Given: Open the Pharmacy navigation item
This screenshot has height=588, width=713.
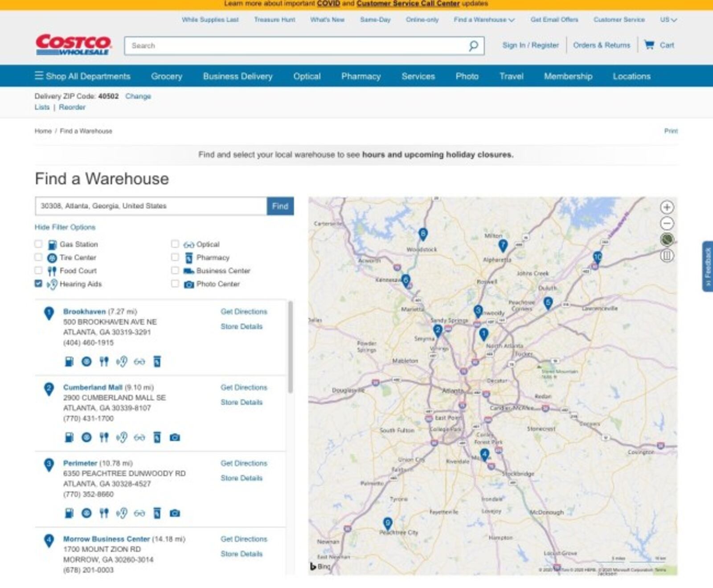Looking at the screenshot, I should 361,76.
